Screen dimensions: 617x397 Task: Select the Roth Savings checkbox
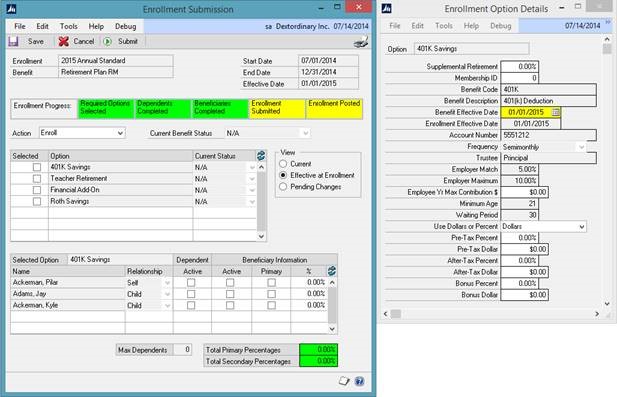coord(37,201)
